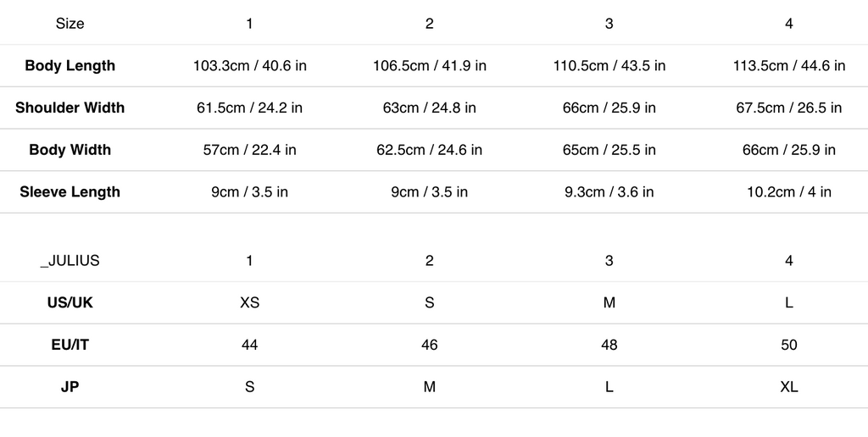868x437 pixels.
Task: Click the XS size cell
Action: [x=250, y=303]
